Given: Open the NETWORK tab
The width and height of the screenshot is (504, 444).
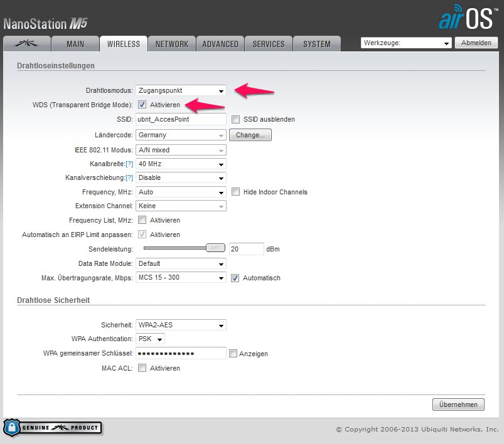Looking at the screenshot, I should pos(172,44).
